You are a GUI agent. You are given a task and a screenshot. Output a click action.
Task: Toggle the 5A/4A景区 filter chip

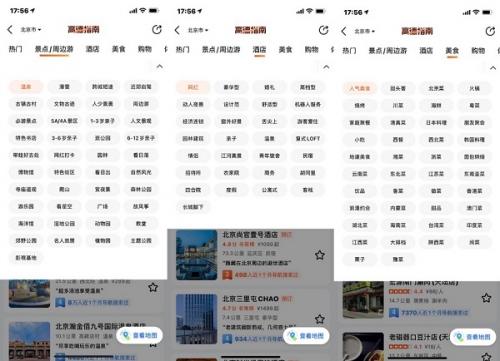tap(64, 121)
